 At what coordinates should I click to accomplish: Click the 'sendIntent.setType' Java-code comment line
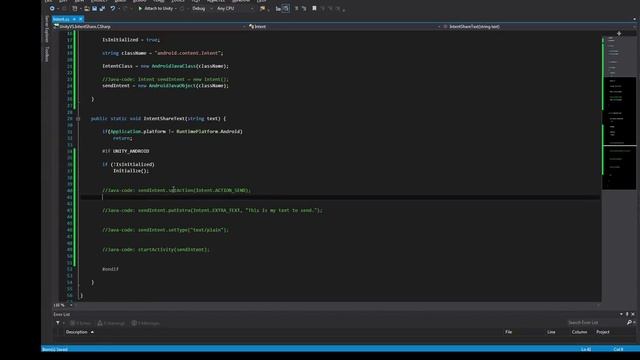165,230
